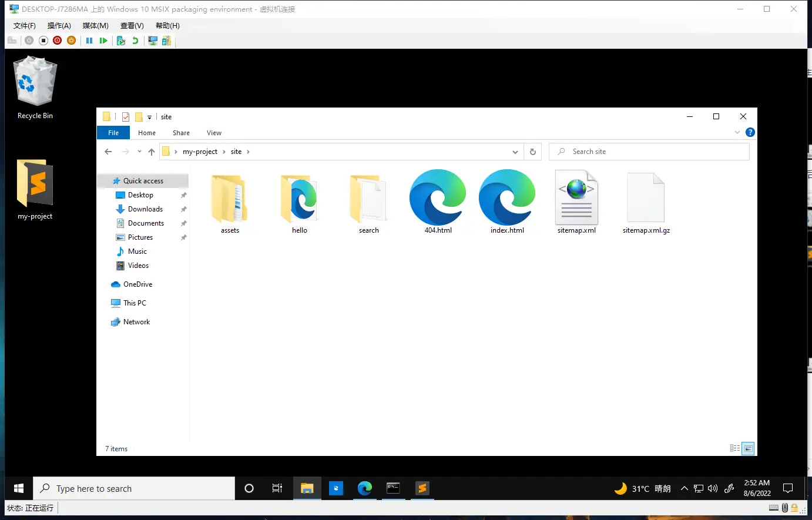Screen dimensions: 812x520
Task: Switch to details view layout
Action: tap(735, 448)
